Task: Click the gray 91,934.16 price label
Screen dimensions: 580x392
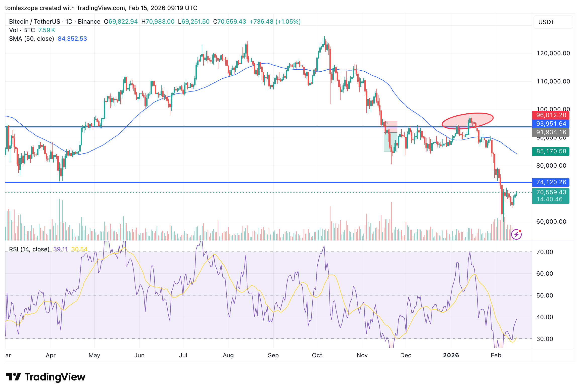Action: tap(551, 132)
